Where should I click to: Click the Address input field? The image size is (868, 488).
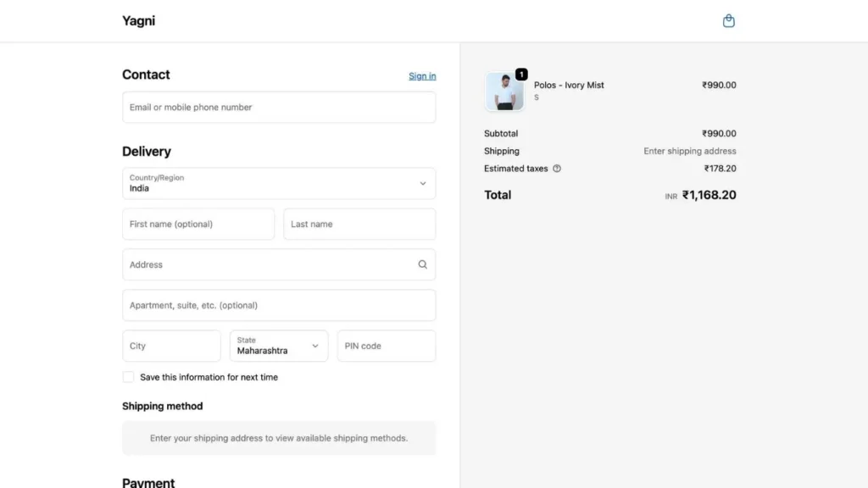pos(267,264)
